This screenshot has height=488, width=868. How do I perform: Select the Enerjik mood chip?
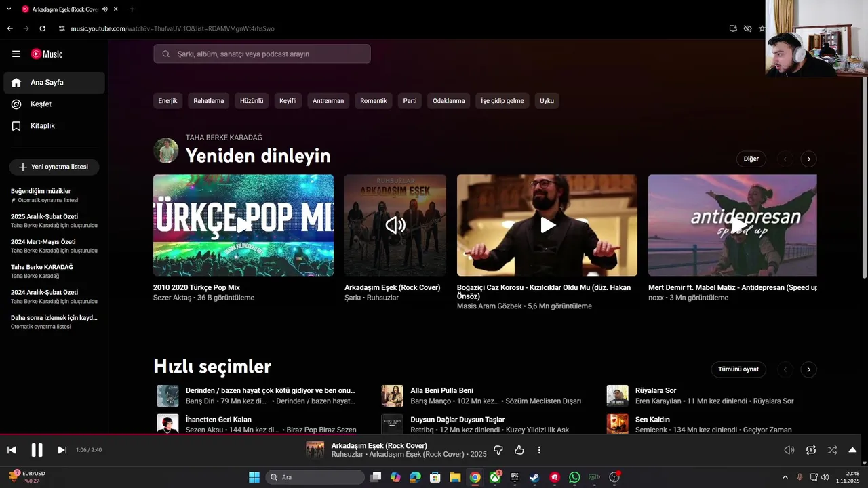click(167, 100)
